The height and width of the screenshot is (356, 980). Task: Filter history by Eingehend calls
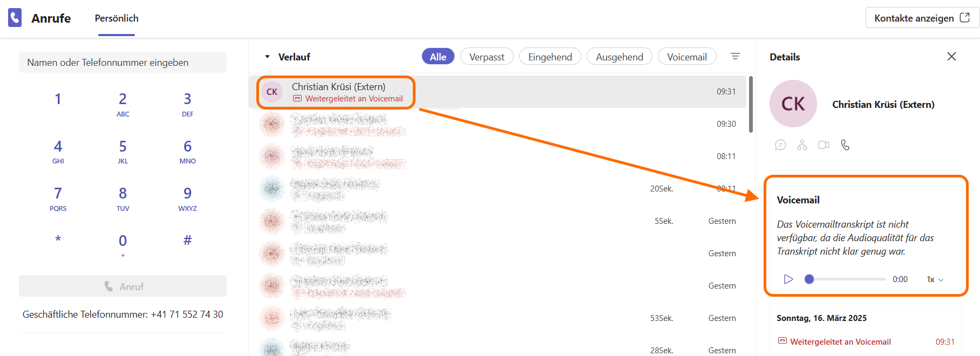[549, 57]
